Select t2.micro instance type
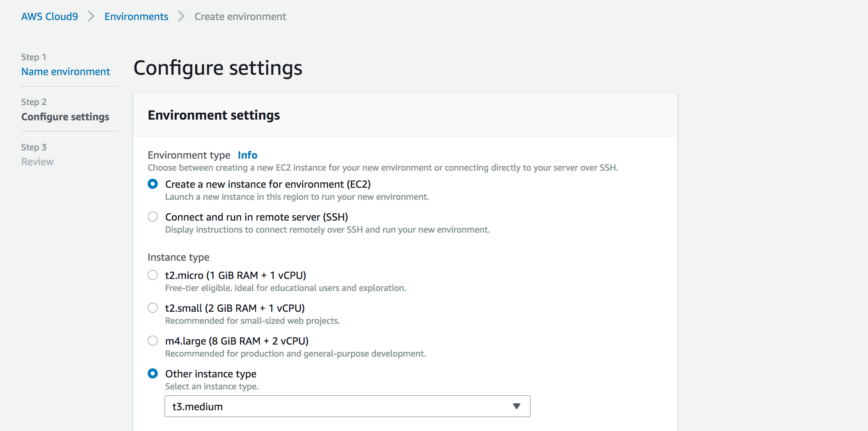 (x=153, y=275)
